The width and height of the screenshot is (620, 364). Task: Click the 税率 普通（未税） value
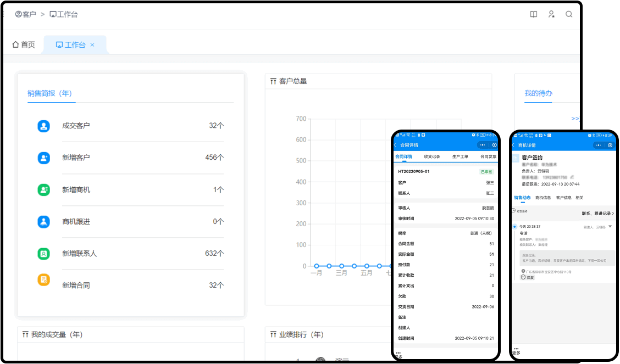[x=481, y=233]
